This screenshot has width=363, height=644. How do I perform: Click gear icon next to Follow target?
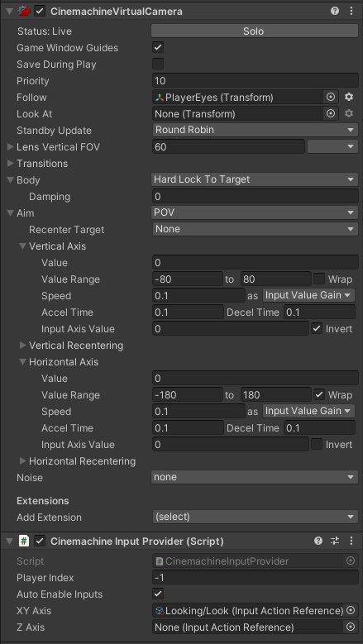[349, 97]
